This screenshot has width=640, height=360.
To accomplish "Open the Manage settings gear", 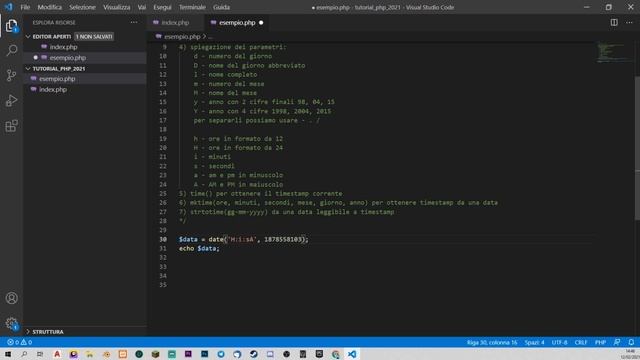I will tap(11, 324).
